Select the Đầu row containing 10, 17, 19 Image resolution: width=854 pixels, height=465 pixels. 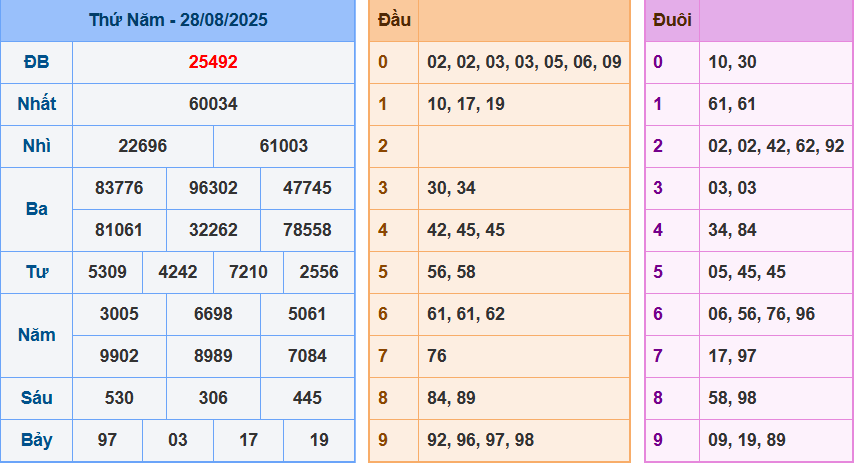[466, 104]
